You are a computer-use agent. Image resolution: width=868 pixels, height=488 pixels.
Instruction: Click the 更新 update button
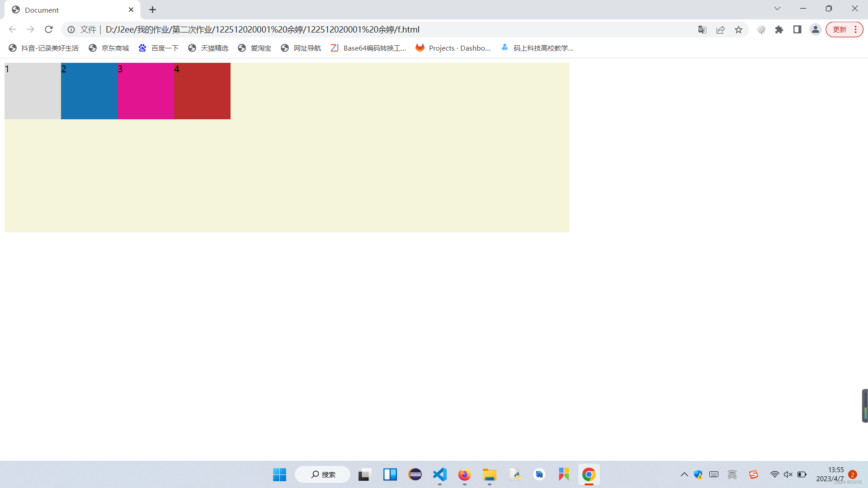click(x=840, y=30)
